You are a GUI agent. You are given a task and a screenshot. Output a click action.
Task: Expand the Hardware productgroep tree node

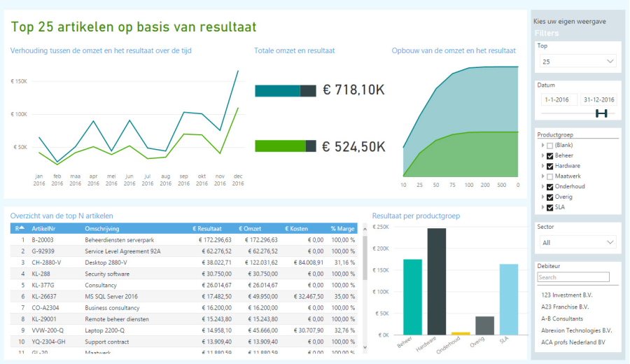(542, 166)
